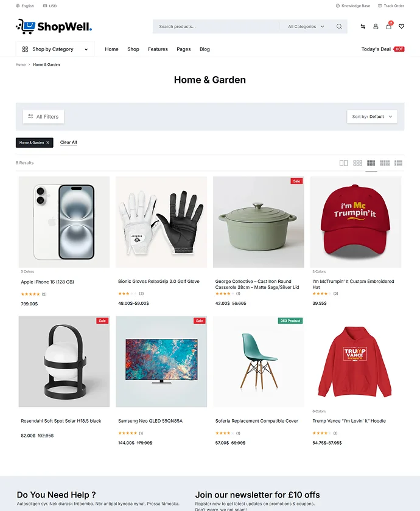Open the All Filters button

pyautogui.click(x=43, y=117)
